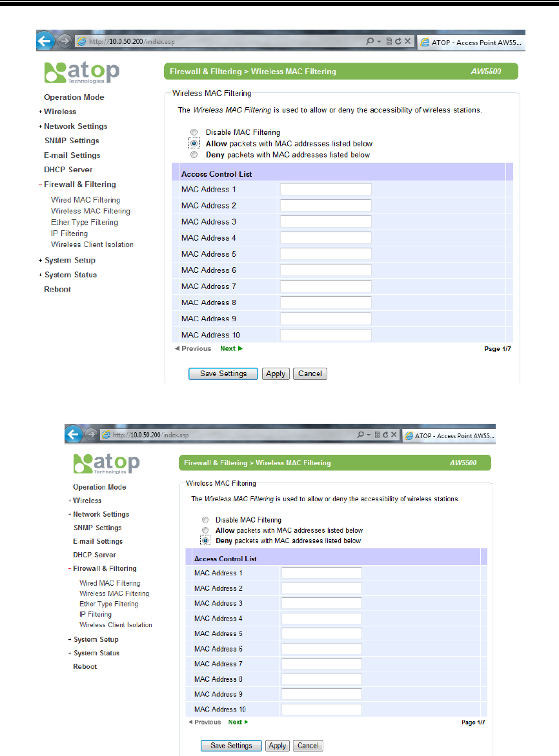Open Ether Type Filtering in lower sidebar

[x=109, y=604]
